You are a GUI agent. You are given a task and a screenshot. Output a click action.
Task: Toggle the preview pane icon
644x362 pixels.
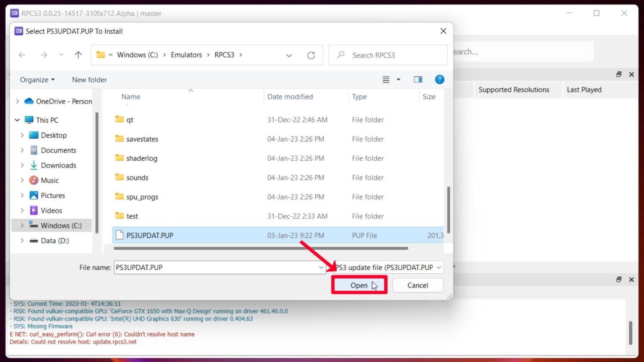[418, 80]
